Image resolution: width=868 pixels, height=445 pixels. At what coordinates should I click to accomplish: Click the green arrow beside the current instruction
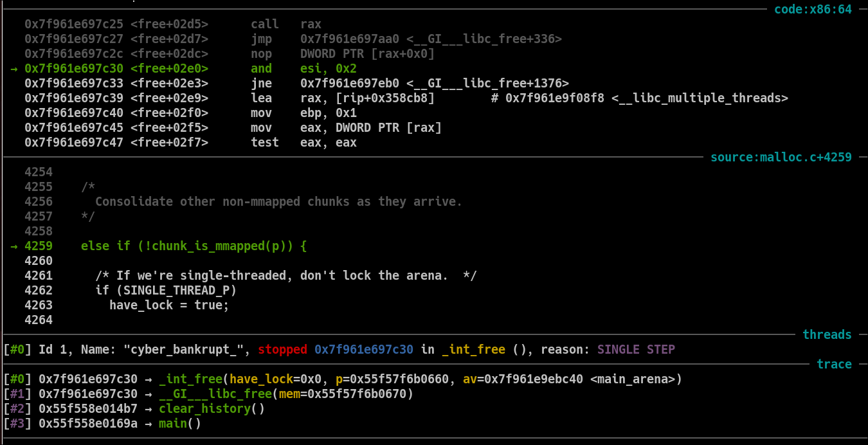(14, 69)
